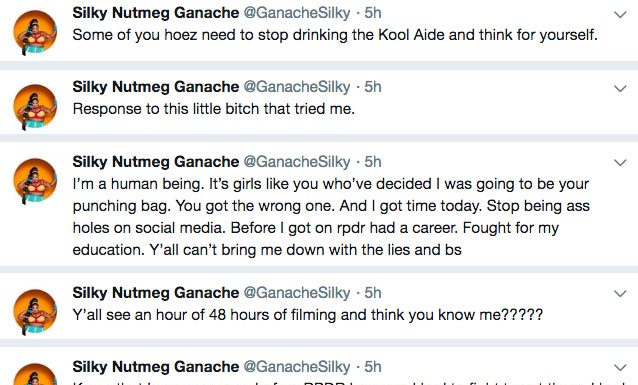Image resolution: width=638 pixels, height=385 pixels.
Task: Click 5h timestamp on '48 hours' tweet
Action: (372, 293)
